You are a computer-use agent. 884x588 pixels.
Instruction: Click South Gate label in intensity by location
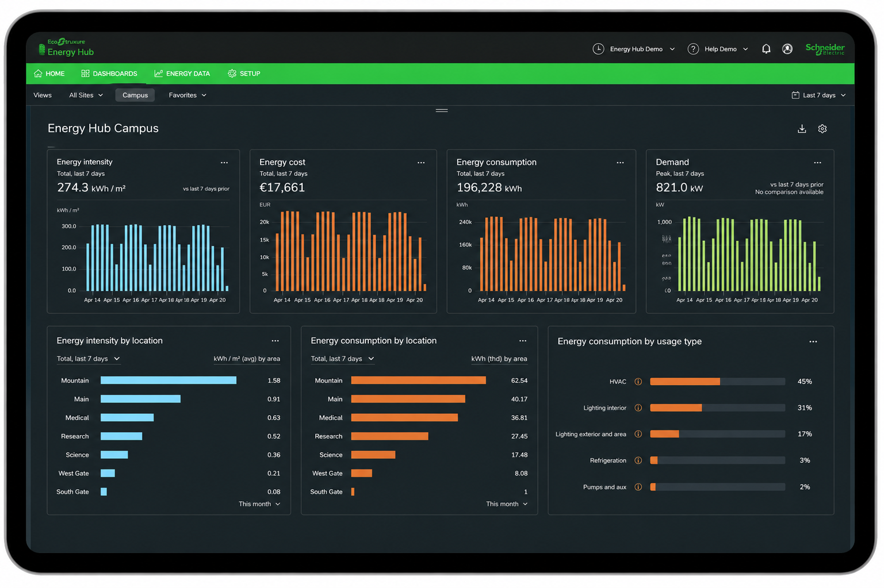(72, 492)
